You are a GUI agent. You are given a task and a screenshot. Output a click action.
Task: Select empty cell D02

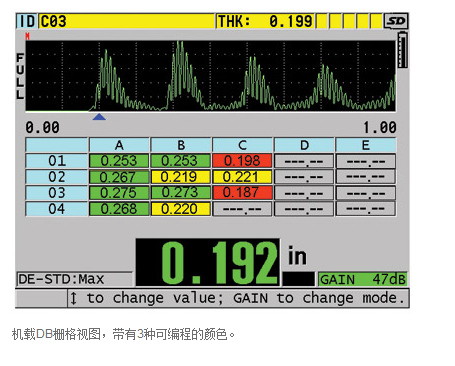[304, 177]
